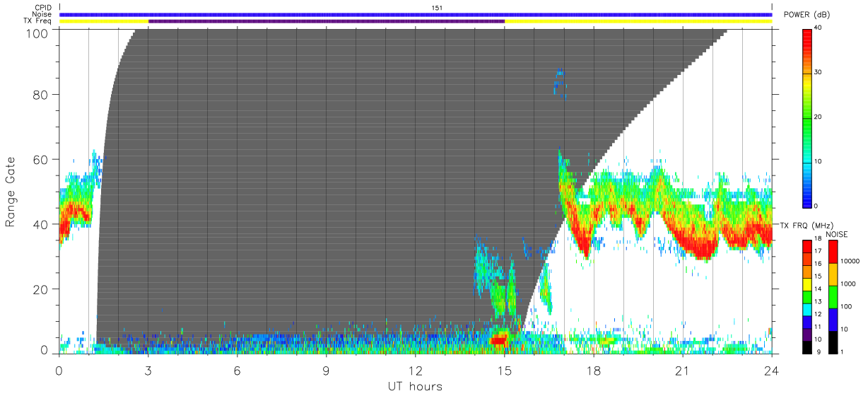Click y-axis tick label 20
868x401 pixels.
40,289
